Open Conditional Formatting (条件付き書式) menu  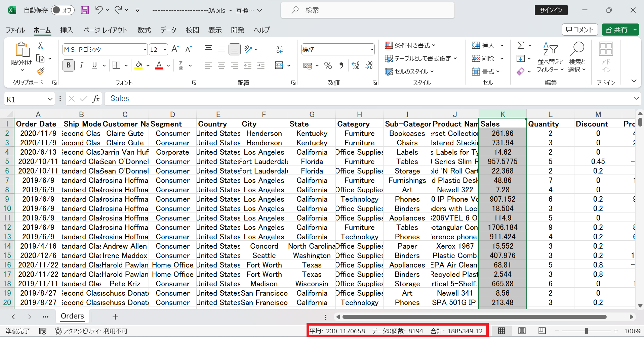click(410, 45)
